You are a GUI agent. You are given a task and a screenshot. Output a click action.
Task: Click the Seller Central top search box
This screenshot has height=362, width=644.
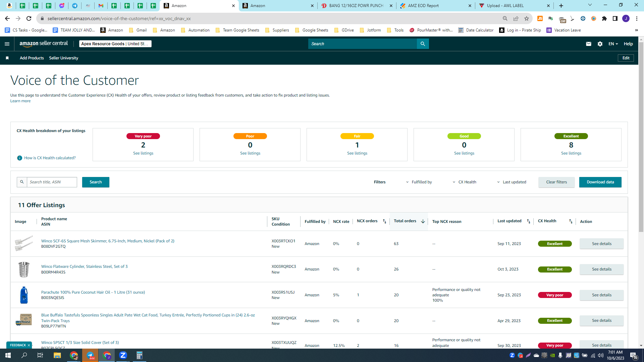tap(363, 44)
